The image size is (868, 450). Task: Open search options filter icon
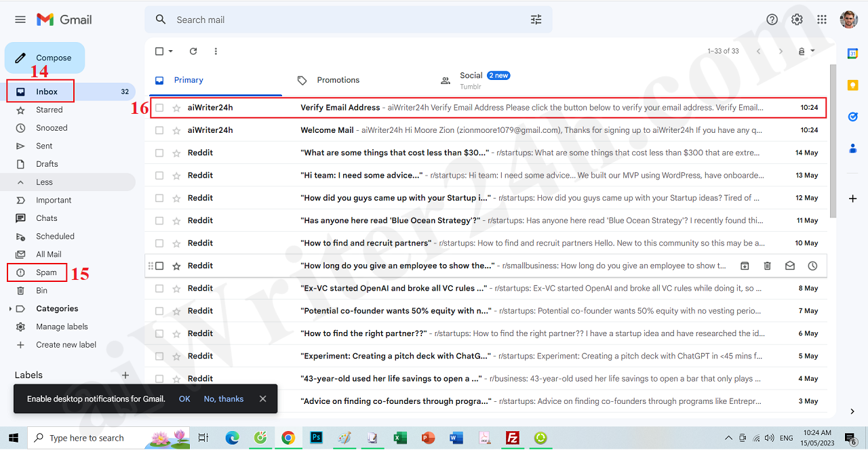[536, 20]
